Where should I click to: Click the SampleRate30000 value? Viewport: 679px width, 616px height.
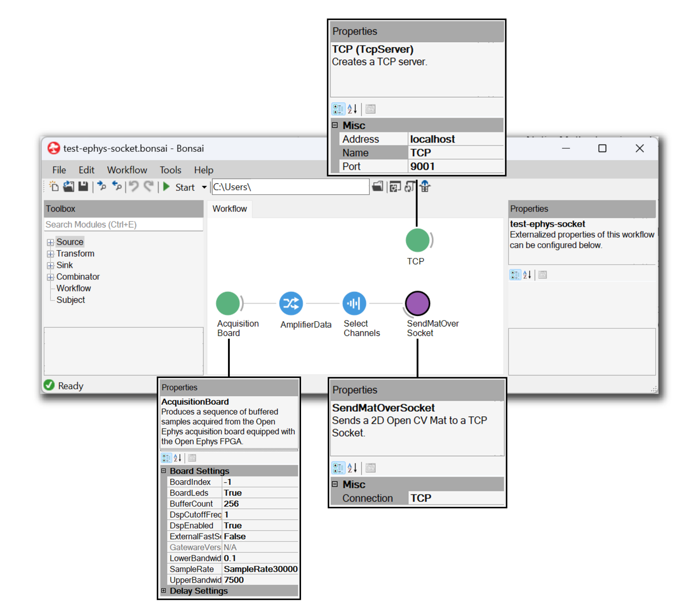[260, 569]
